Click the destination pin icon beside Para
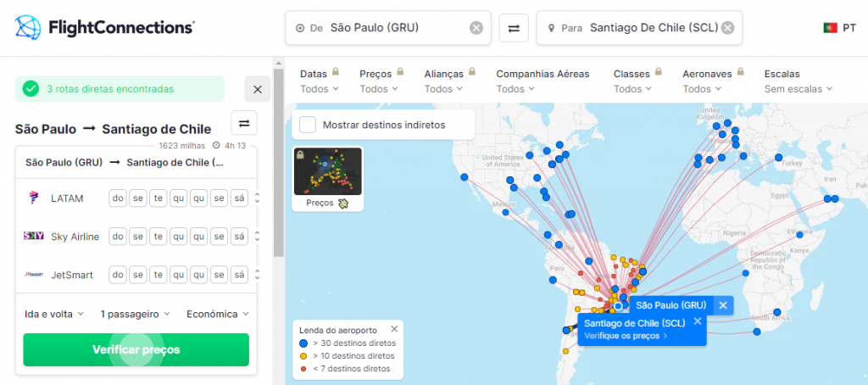The image size is (868, 385). [x=551, y=28]
